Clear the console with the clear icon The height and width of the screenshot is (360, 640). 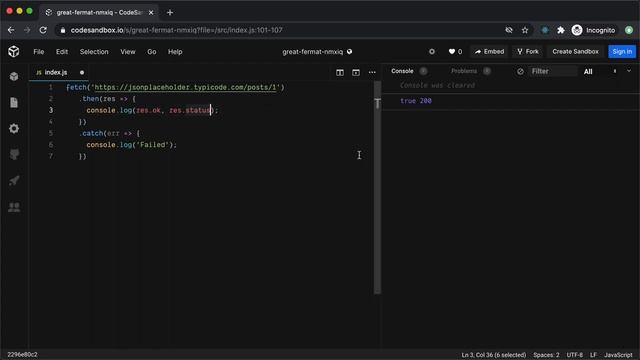(x=520, y=71)
